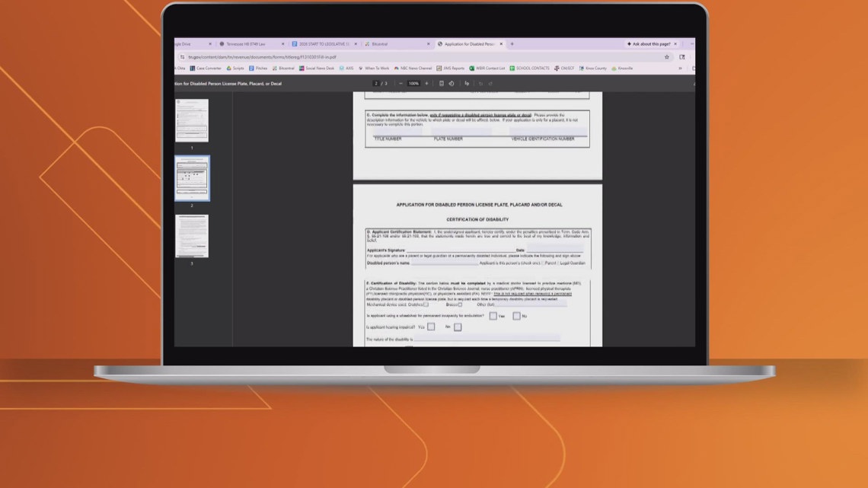Zoom in the PDF with plus button
Image resolution: width=868 pixels, height=488 pixels.
tap(426, 84)
